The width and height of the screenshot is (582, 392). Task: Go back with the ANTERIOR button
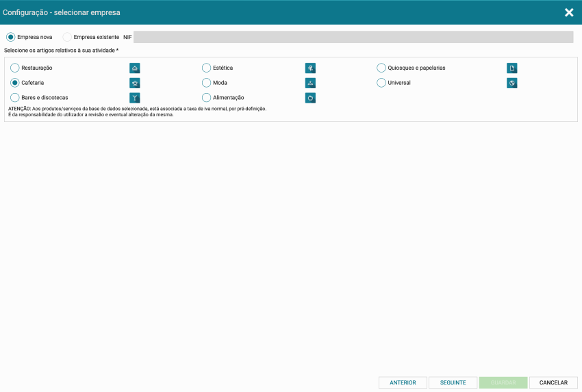coord(403,382)
